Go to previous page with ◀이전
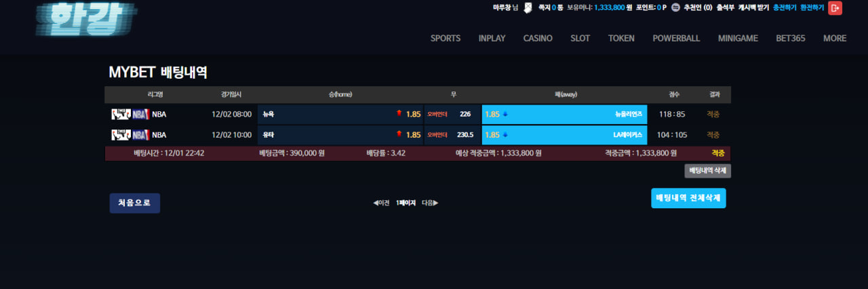The height and width of the screenshot is (289, 868). coord(381,203)
